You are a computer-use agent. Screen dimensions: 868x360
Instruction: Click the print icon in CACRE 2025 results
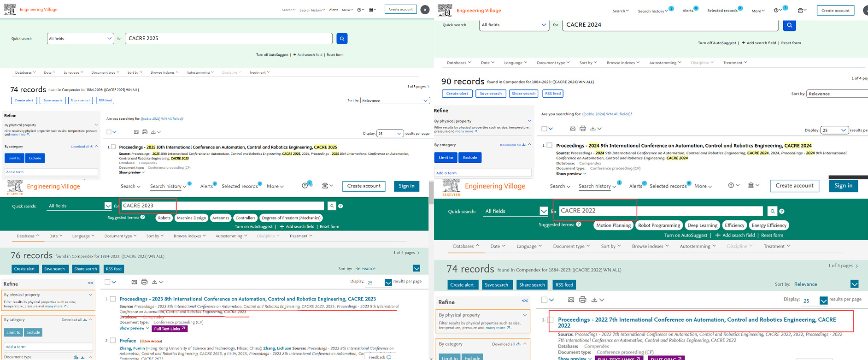[145, 132]
